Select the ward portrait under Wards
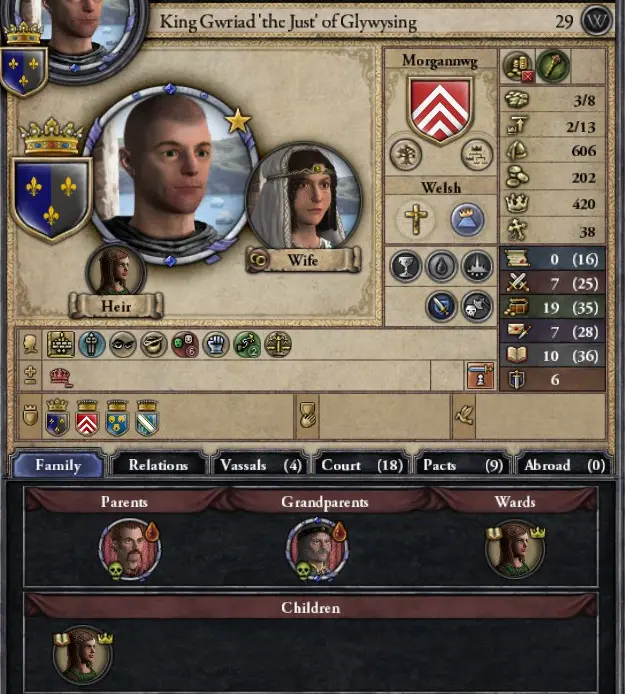The width and height of the screenshot is (625, 694). click(515, 549)
